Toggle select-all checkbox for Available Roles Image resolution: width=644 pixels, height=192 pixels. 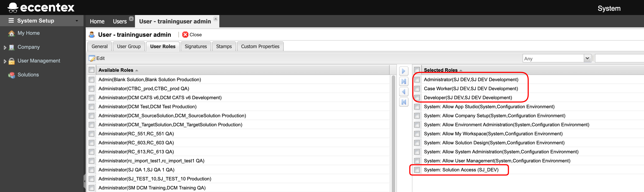91,70
